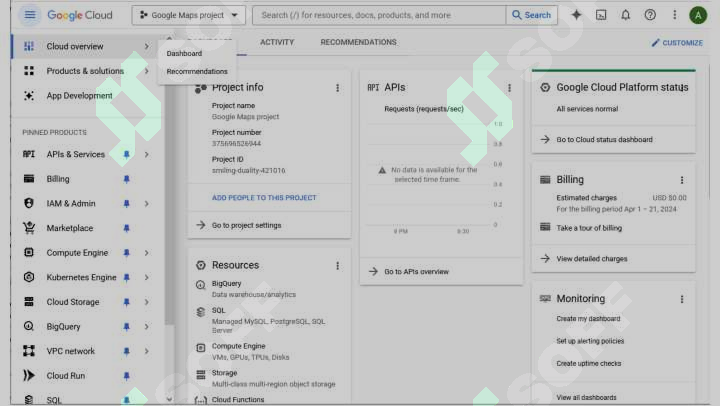Click the Products & solutions grid icon

tap(29, 71)
